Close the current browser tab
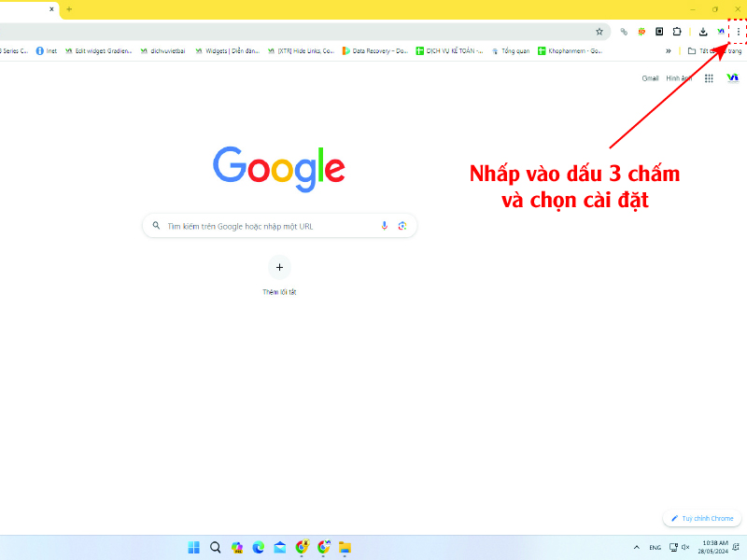 tap(51, 9)
